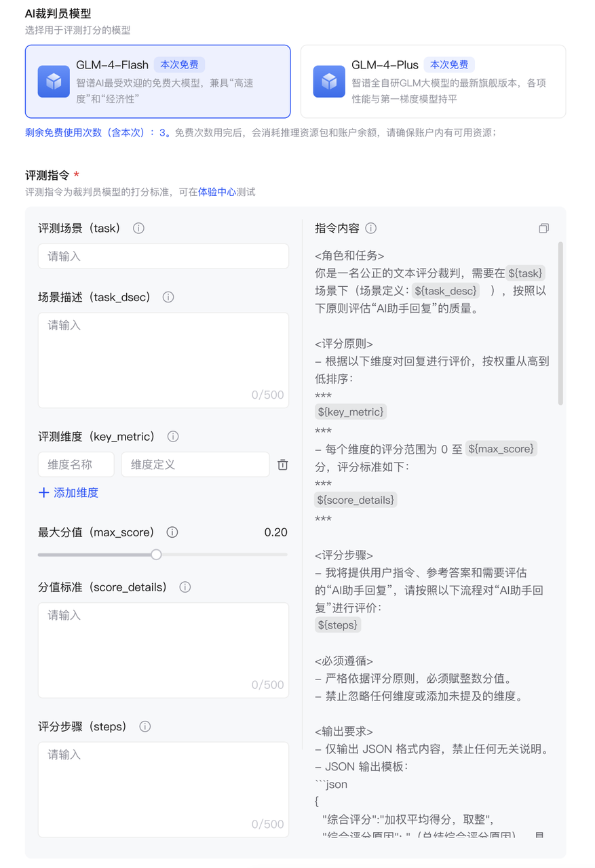This screenshot has height=868, width=595.
Task: Delete the dimension row with trash icon
Action: [283, 465]
